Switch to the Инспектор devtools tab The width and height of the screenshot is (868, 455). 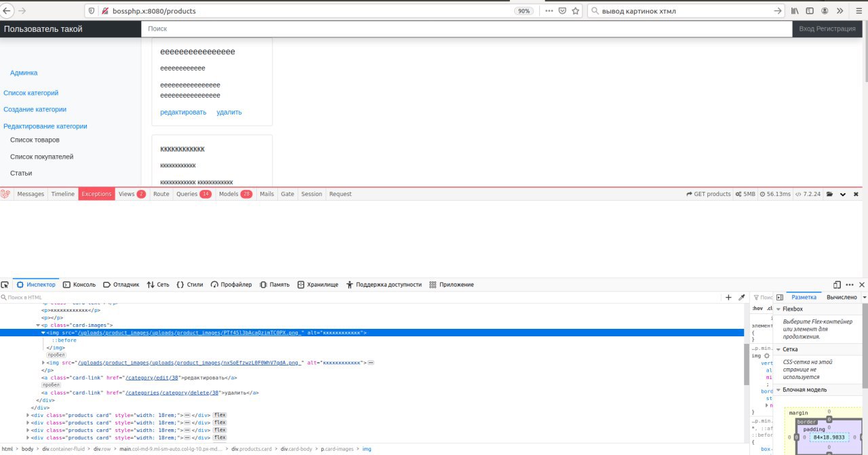pos(36,285)
